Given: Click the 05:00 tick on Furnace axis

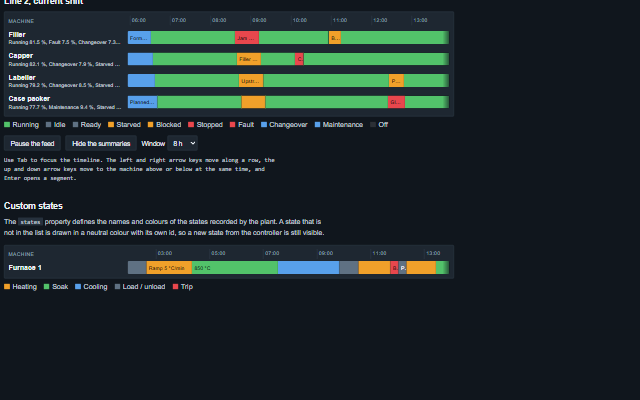Looking at the screenshot, I should 218,253.
